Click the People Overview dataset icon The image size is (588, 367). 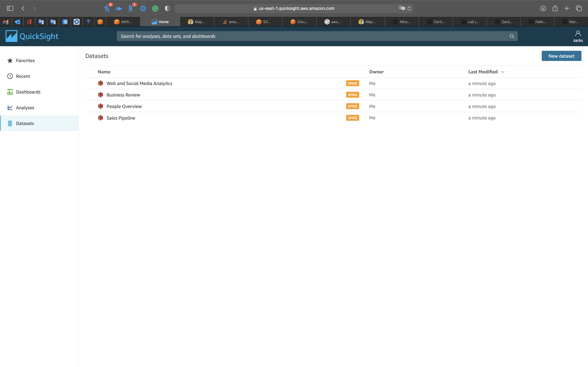tap(100, 106)
